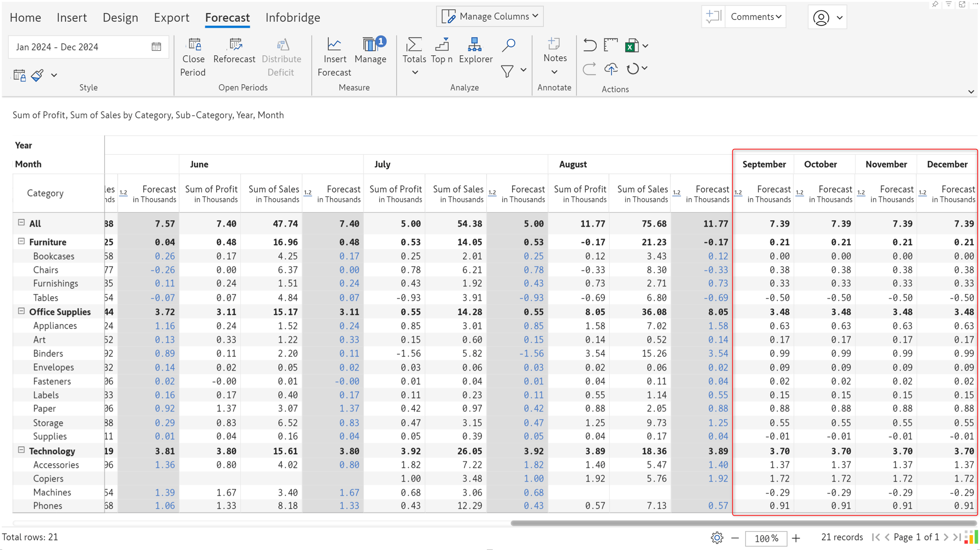980x550 pixels.
Task: Click the zoom in plus button
Action: 796,538
